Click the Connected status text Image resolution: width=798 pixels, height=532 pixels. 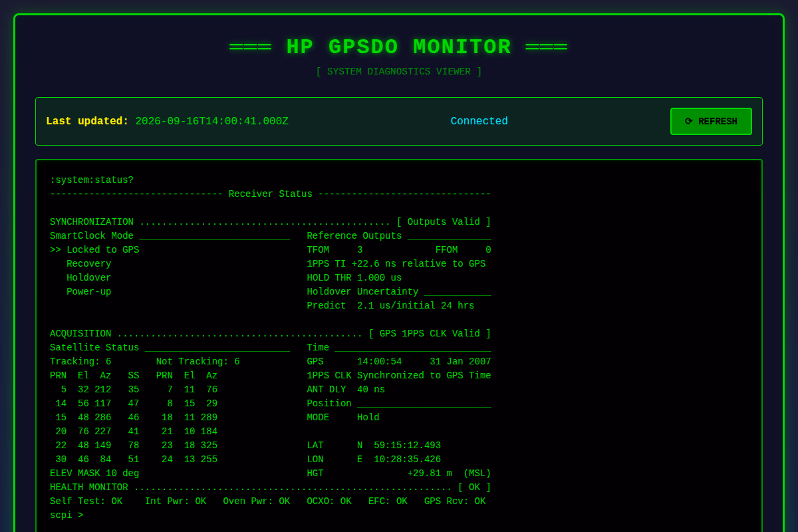479,122
